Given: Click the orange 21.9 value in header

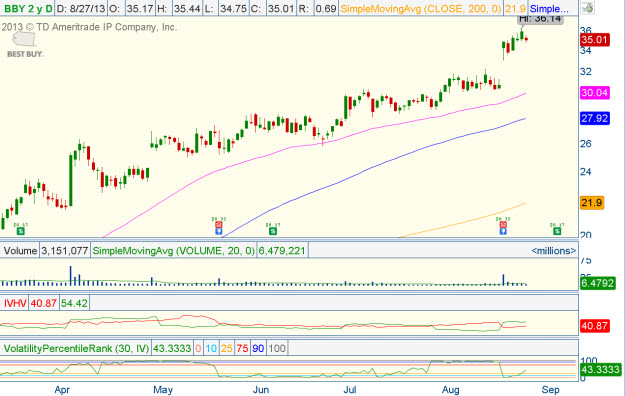Looking at the screenshot, I should point(515,8).
